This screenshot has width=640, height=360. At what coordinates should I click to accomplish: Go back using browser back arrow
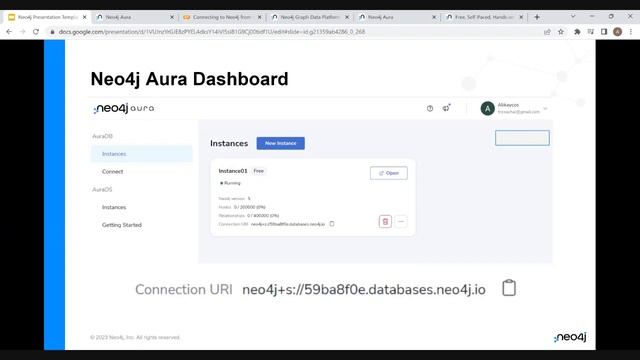coord(9,31)
